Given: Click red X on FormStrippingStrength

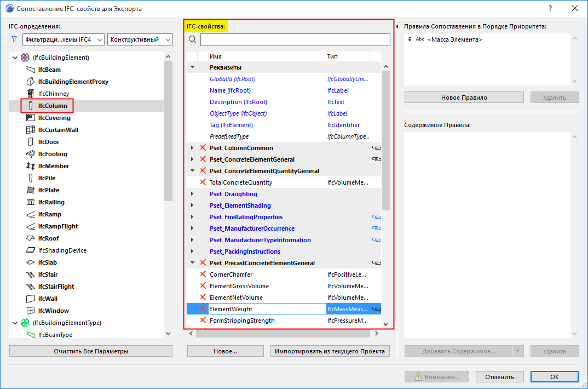Looking at the screenshot, I should click(x=203, y=320).
